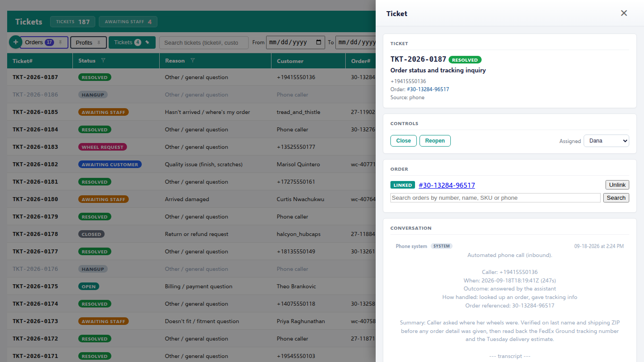The height and width of the screenshot is (362, 644).
Task: Select ticket TKT-2026-0180
Action: [x=191, y=199]
